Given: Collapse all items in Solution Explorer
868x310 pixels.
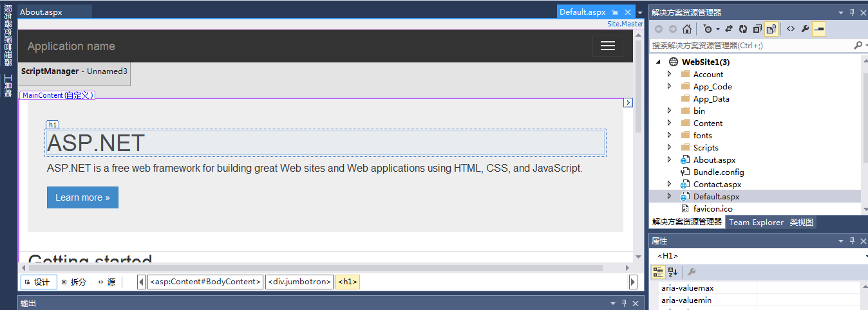Looking at the screenshot, I should click(x=757, y=29).
